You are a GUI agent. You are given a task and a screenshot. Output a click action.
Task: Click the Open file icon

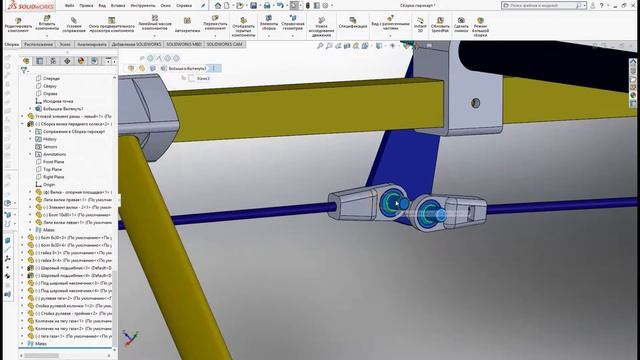point(240,5)
